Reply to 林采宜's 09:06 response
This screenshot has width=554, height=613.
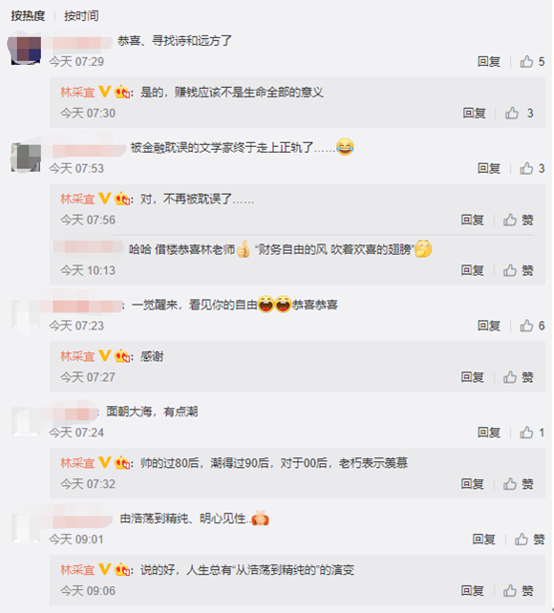tap(472, 590)
